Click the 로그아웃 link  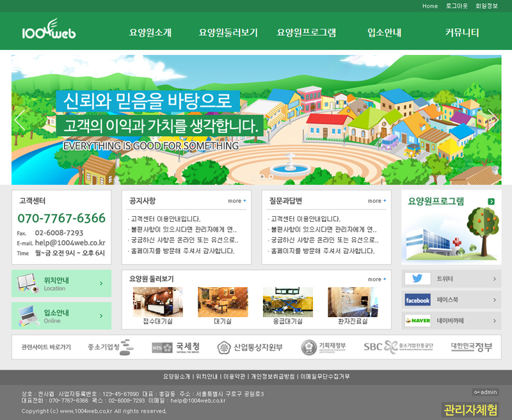click(x=457, y=6)
